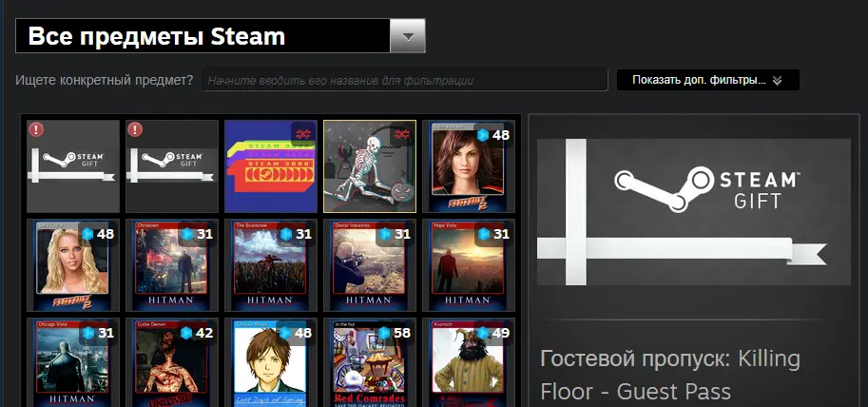The width and height of the screenshot is (868, 407).
Task: Click the gem icon on the Chinatown card
Action: 186,234
